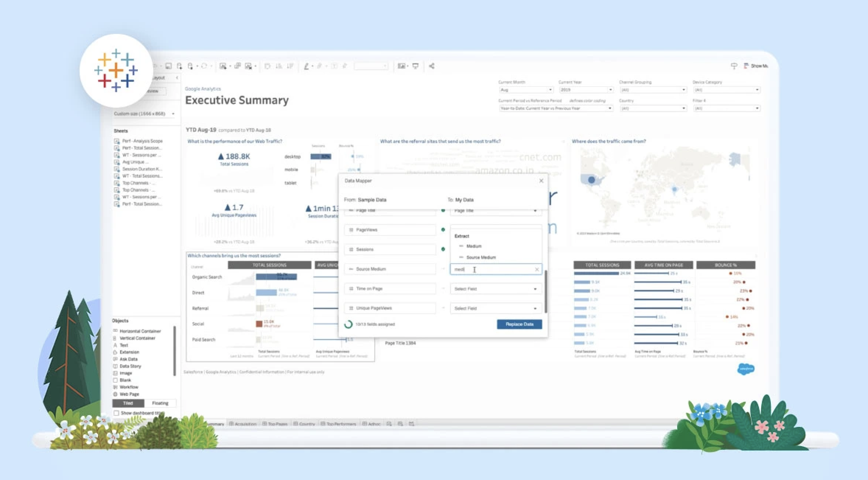The image size is (868, 480).
Task: Click the Objects panel scrollbar
Action: point(174,350)
